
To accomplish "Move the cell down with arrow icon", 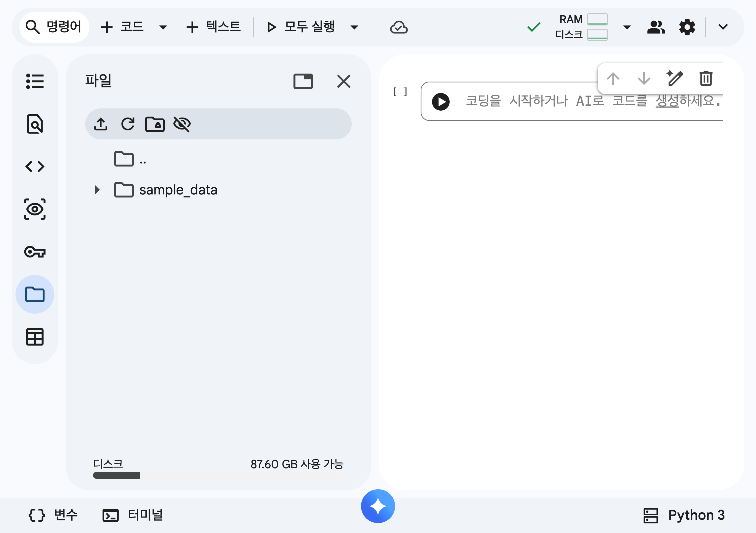I will point(644,79).
